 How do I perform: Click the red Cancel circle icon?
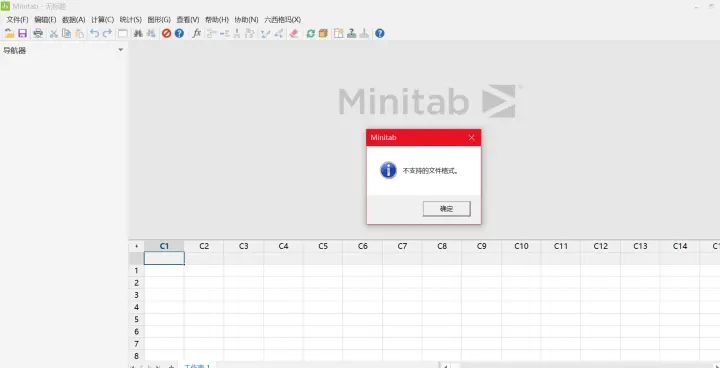pos(166,34)
